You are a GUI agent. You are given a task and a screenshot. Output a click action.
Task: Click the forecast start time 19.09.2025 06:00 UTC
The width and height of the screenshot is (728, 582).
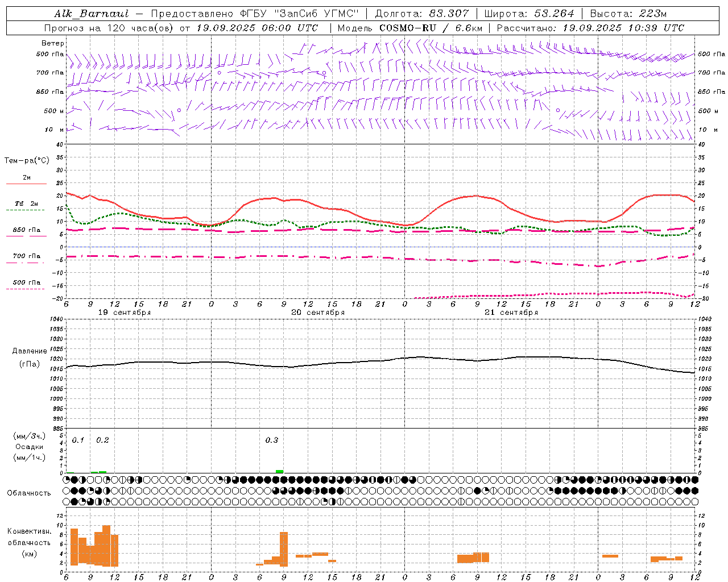(257, 28)
